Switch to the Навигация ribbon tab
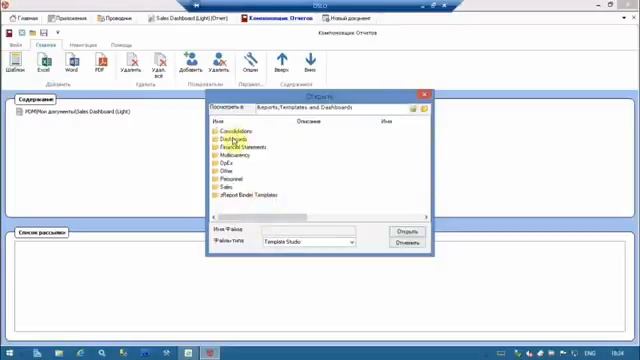Viewport: 640px width, 360px height. tap(83, 45)
